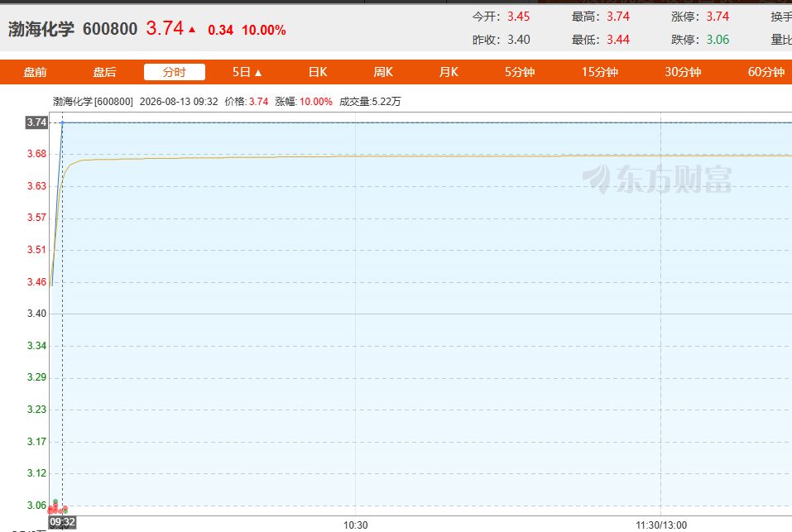Open the 60分钟 chart tab
The height and width of the screenshot is (532, 792).
[x=766, y=72]
